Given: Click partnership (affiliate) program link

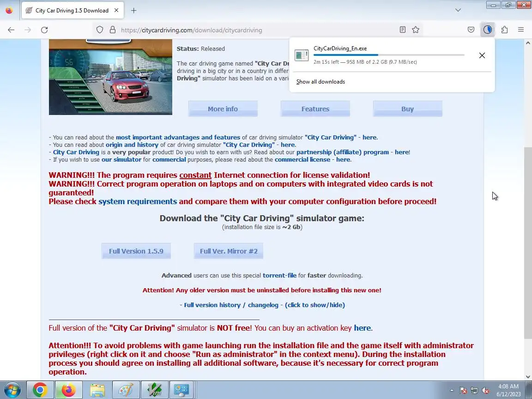Looking at the screenshot, I should [343, 152].
